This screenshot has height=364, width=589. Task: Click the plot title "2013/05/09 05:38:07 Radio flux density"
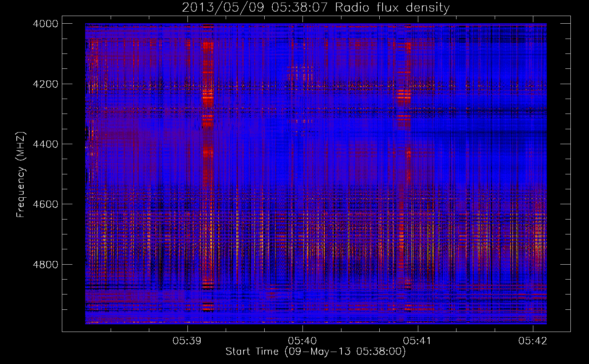click(x=316, y=7)
